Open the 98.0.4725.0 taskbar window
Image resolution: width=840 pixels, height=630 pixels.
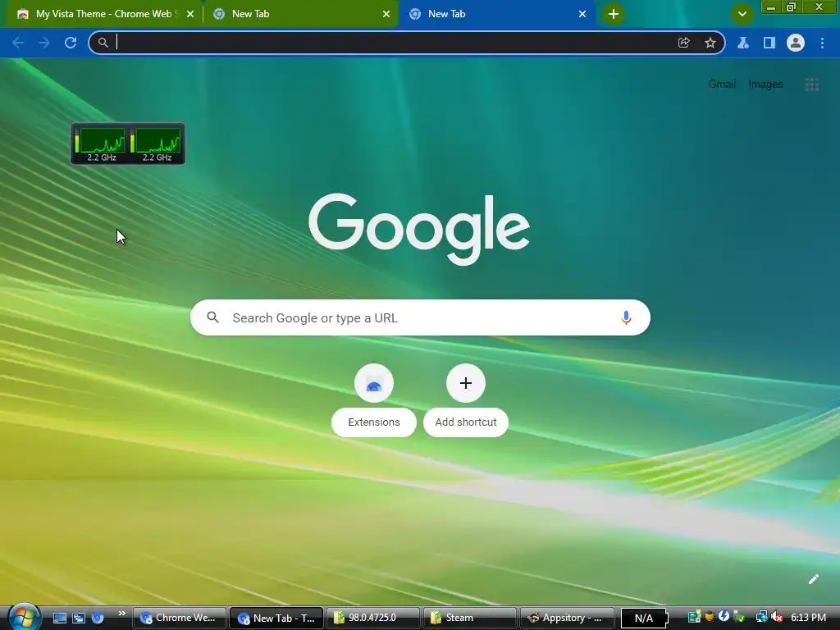click(x=373, y=618)
